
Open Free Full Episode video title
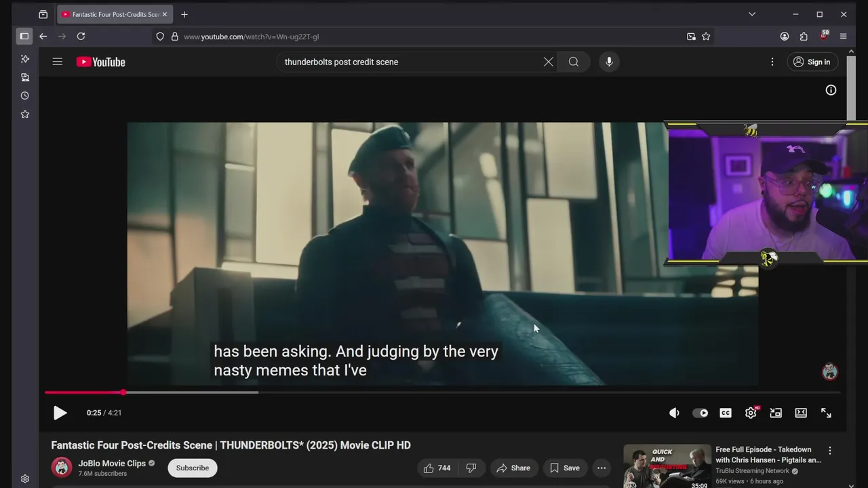[768, 455]
